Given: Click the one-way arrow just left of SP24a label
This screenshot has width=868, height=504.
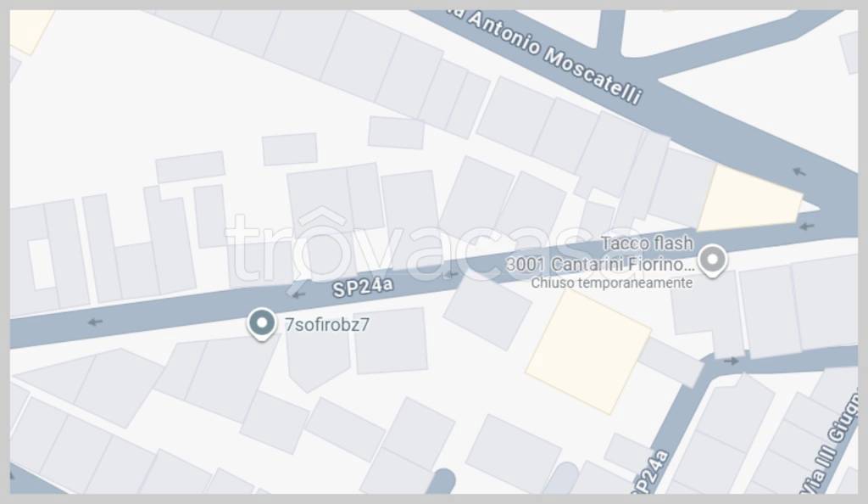Looking at the screenshot, I should [x=298, y=294].
